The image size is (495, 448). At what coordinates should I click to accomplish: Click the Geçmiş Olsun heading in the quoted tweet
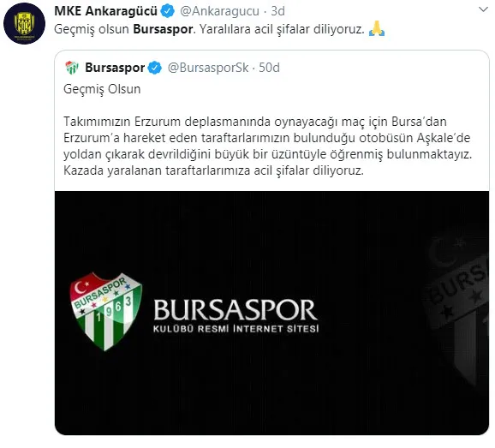(x=102, y=89)
